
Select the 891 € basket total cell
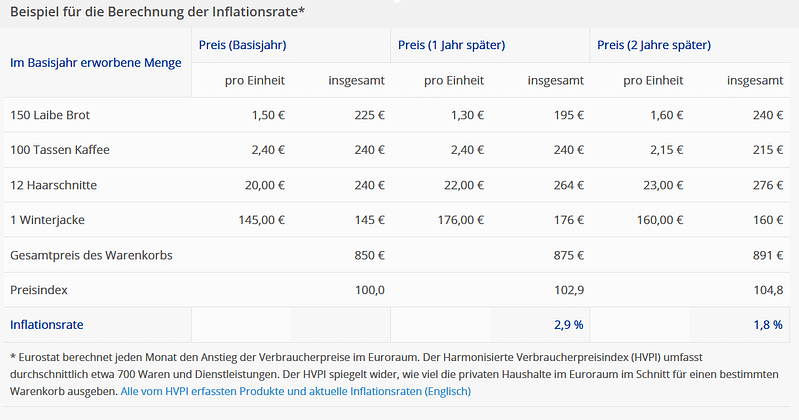[x=766, y=255]
